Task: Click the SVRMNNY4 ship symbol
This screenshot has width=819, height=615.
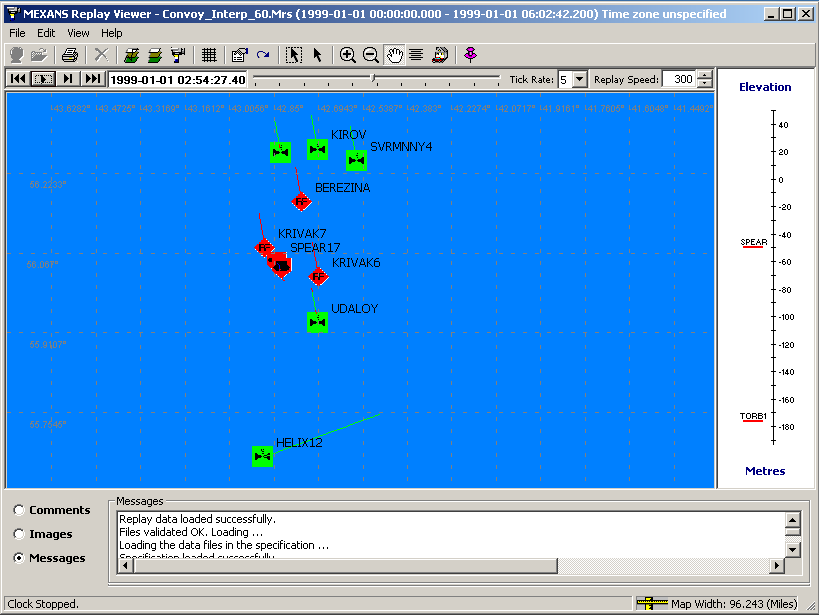Action: (x=356, y=160)
